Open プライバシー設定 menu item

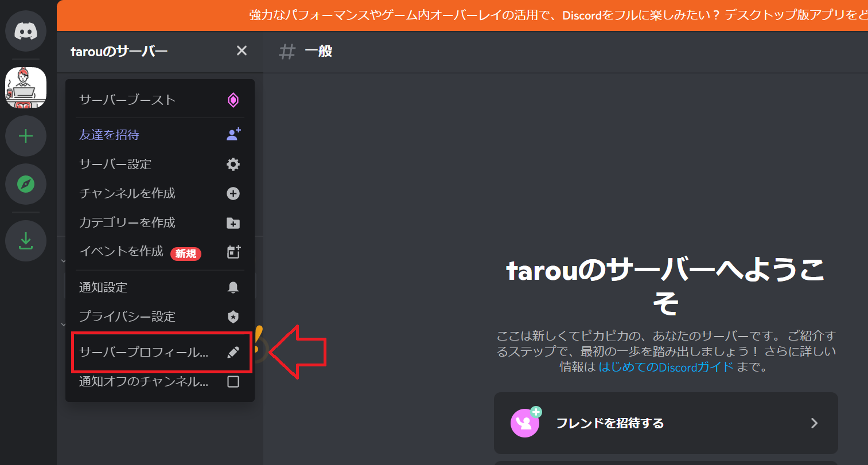point(160,316)
